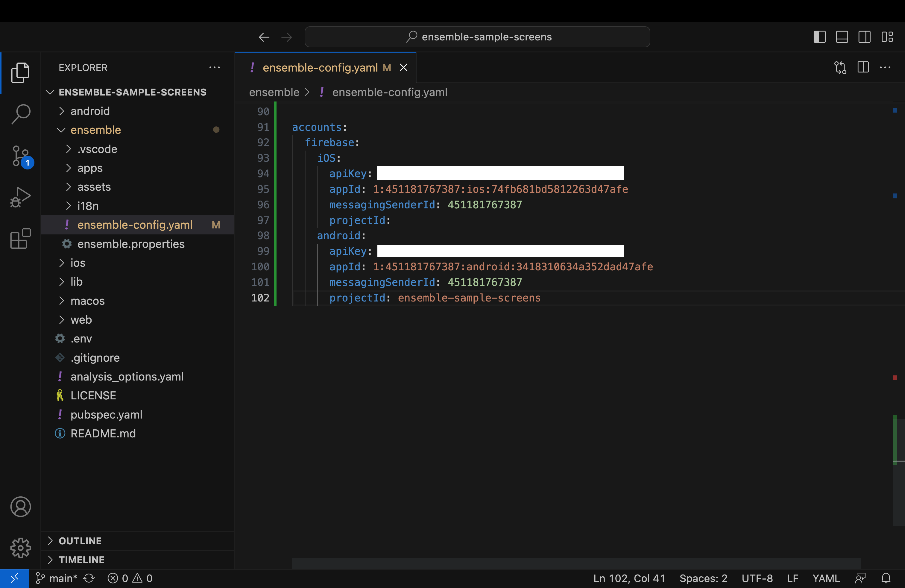Click the Manage gear icon in sidebar
Image resolution: width=905 pixels, height=588 pixels.
tap(20, 548)
